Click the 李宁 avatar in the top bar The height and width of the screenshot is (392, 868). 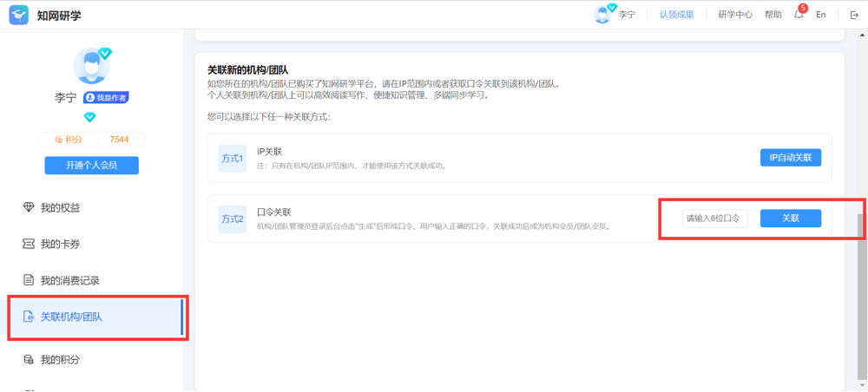603,14
